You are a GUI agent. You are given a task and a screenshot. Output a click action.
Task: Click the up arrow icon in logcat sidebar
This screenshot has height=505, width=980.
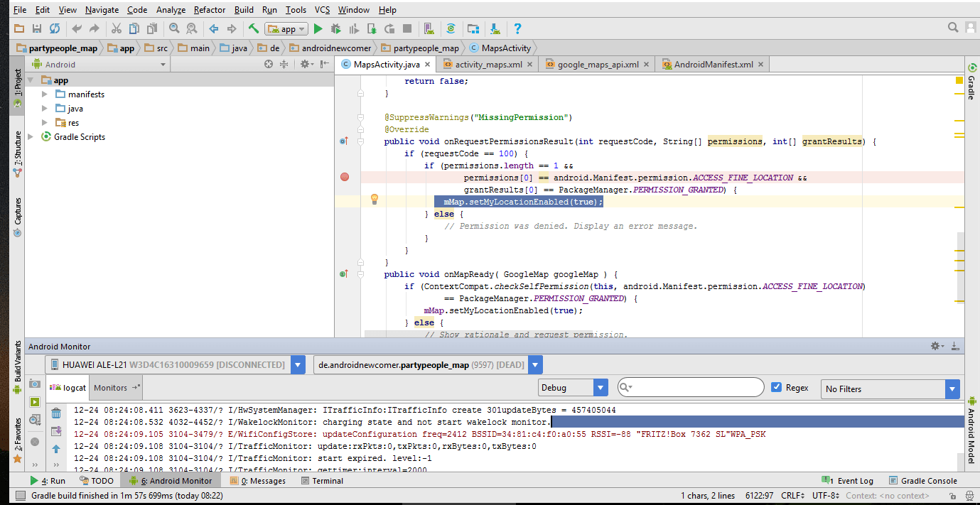coord(56,449)
